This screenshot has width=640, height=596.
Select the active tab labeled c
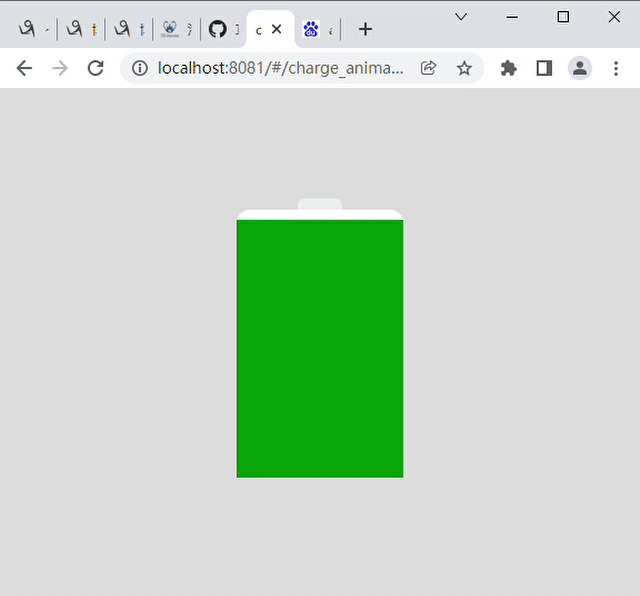pyautogui.click(x=258, y=30)
